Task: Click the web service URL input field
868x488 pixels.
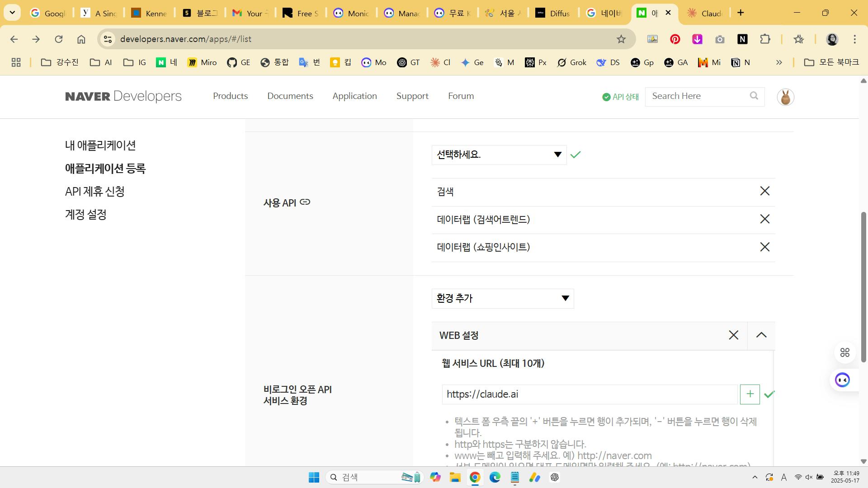Action: coord(589,394)
